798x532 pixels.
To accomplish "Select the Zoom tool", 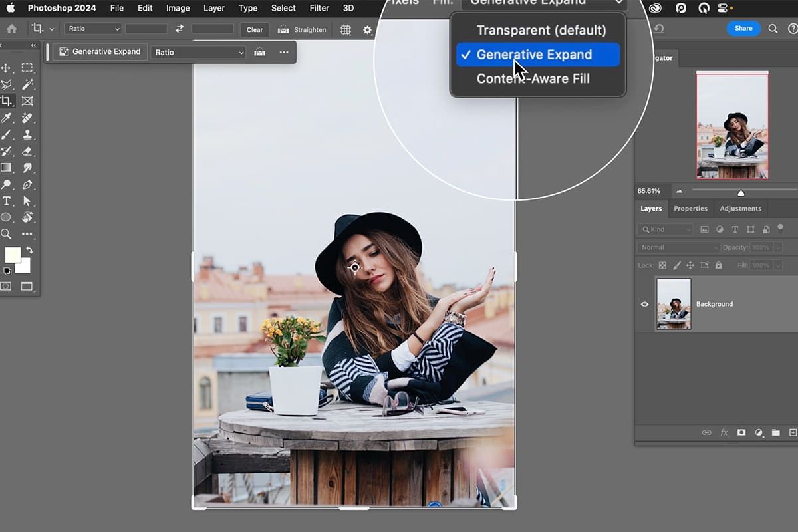I will point(7,234).
